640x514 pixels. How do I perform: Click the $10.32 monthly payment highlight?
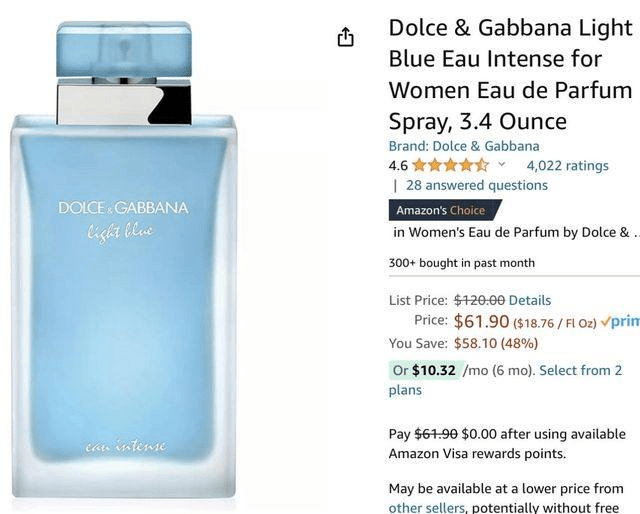pos(424,370)
